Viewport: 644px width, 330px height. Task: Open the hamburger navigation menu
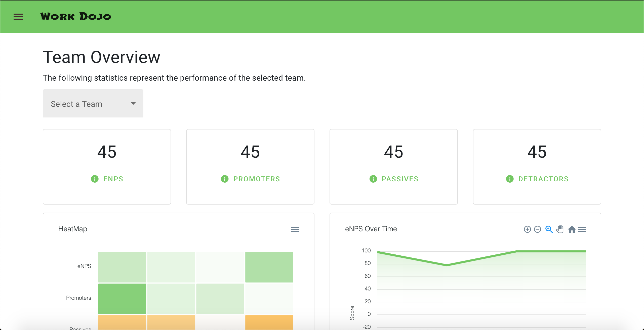point(18,17)
